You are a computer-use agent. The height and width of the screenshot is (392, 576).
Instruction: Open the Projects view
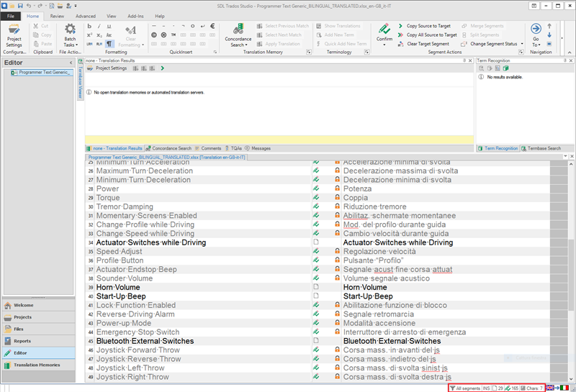pos(39,317)
